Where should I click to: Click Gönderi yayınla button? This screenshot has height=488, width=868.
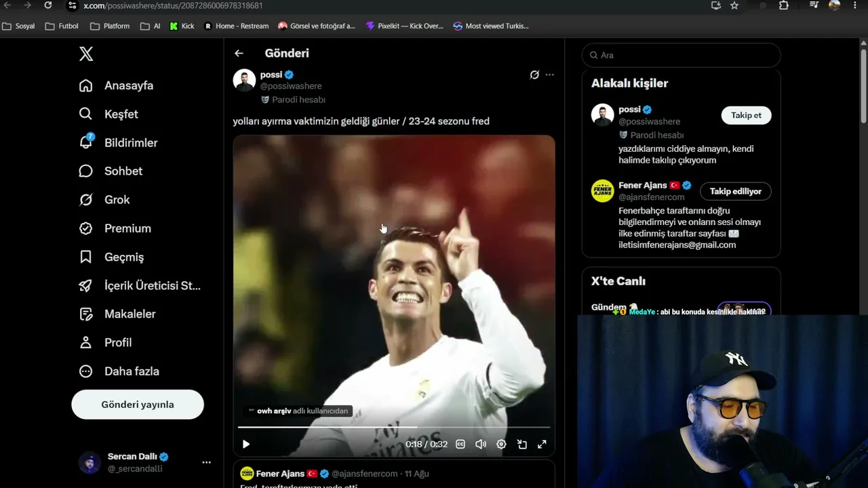click(x=138, y=405)
